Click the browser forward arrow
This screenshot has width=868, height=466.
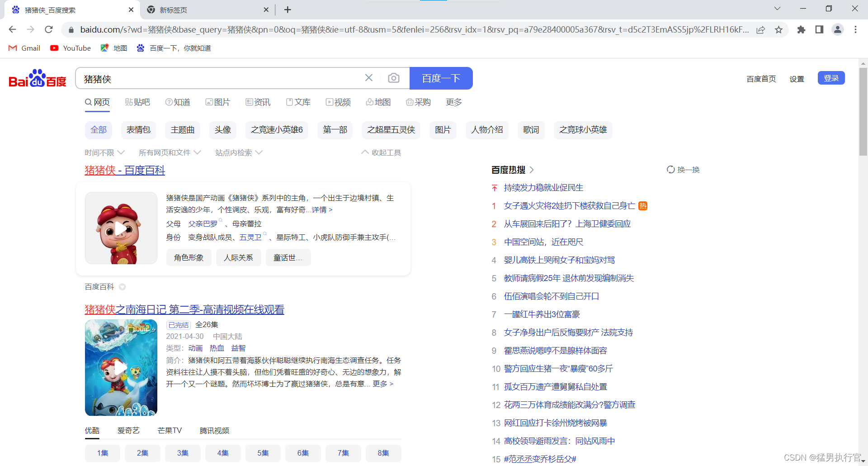tap(30, 29)
